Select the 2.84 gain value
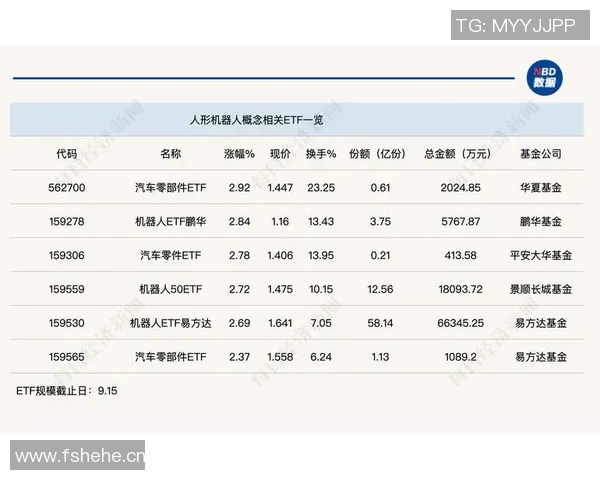The height and width of the screenshot is (480, 600). click(239, 222)
